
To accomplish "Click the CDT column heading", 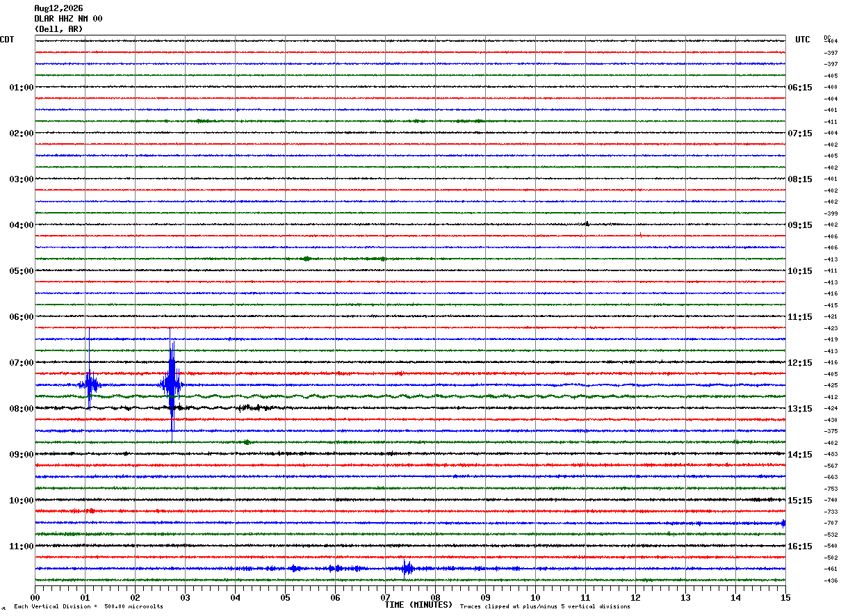I will pyautogui.click(x=7, y=40).
